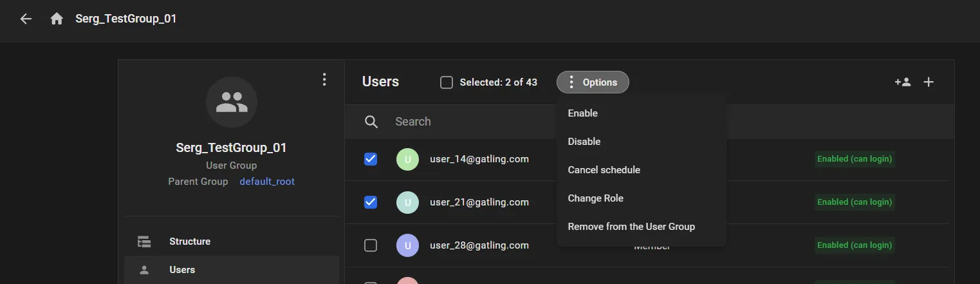This screenshot has height=284, width=980.
Task: Click user_14's Enabled (can login) status badge
Action: [855, 159]
